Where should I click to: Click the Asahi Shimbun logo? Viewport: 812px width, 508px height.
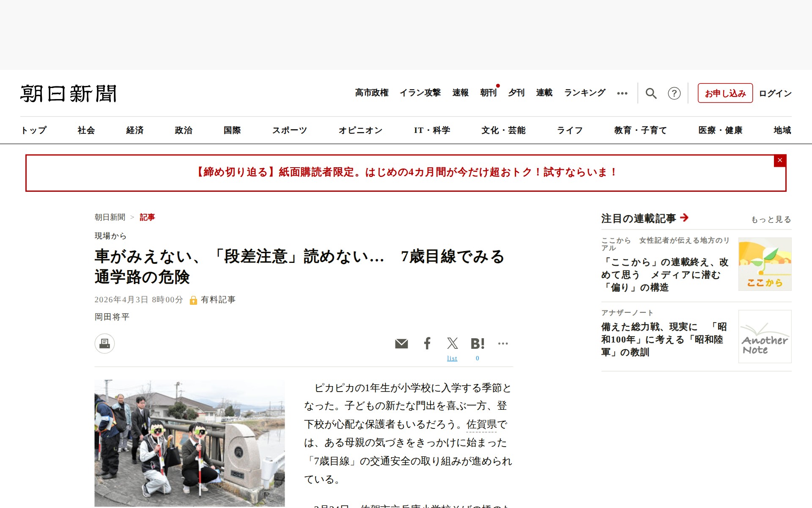point(69,93)
